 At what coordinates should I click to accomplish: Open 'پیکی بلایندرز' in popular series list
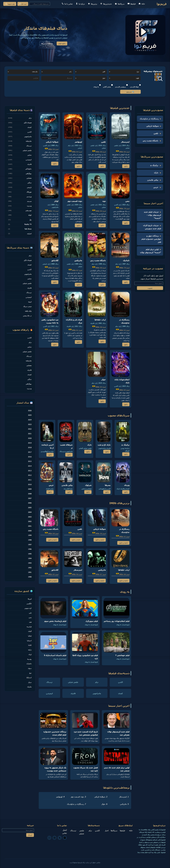click(150, 180)
